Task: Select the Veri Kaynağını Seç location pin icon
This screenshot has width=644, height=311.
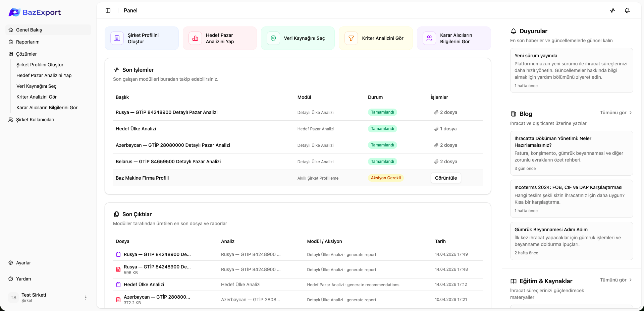Action: (x=273, y=38)
